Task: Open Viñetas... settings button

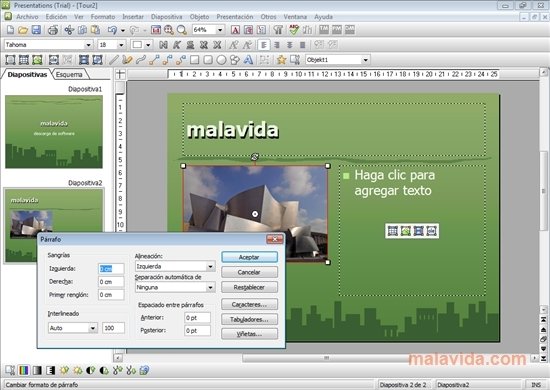Action: (249, 334)
